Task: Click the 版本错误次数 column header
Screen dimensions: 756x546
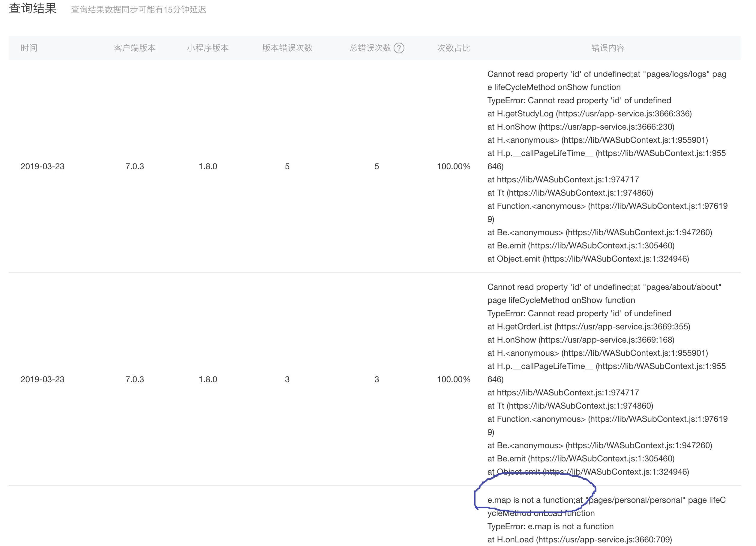Action: click(287, 48)
